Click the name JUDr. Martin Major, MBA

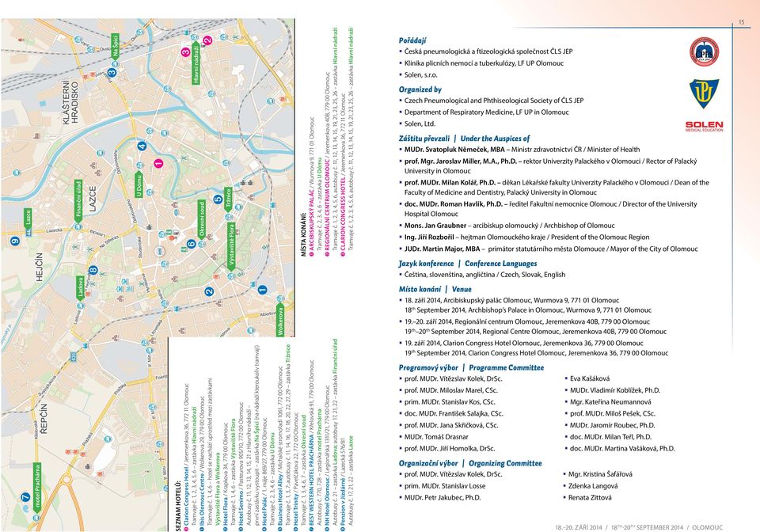(x=442, y=249)
